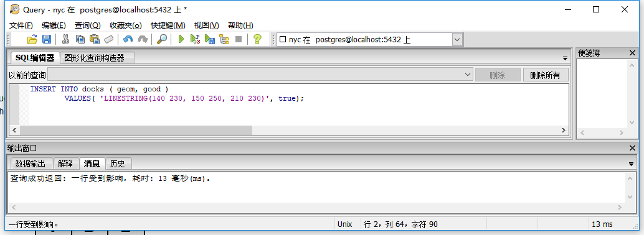Cut selected text with the scissors icon
This screenshot has width=644, height=235.
pyautogui.click(x=65, y=39)
